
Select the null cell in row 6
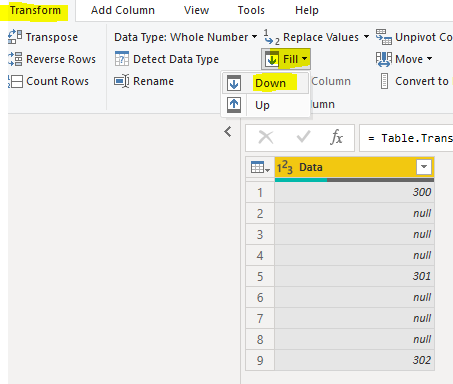(x=355, y=297)
